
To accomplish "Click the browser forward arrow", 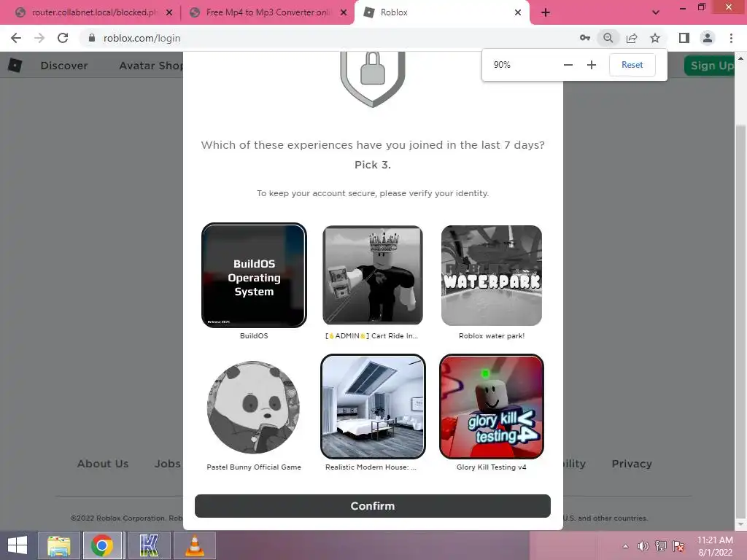I will point(39,38).
